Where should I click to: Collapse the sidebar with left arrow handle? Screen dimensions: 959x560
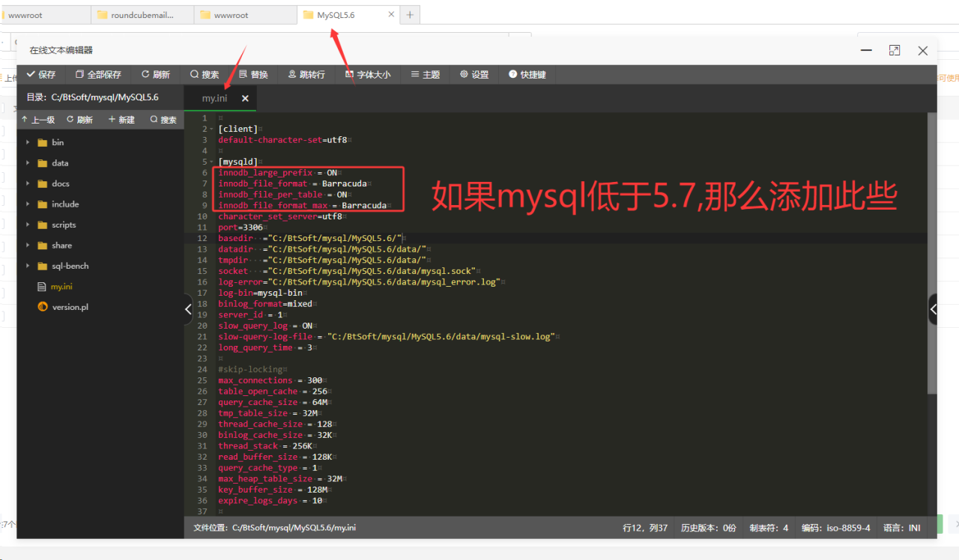(x=188, y=309)
